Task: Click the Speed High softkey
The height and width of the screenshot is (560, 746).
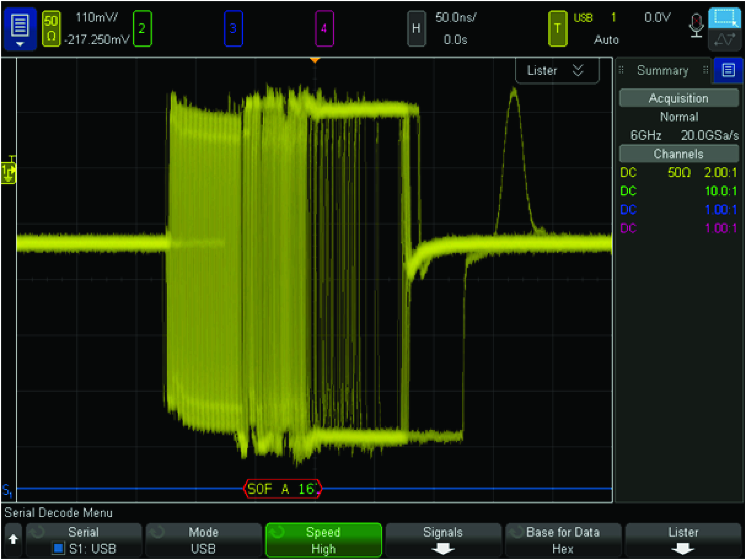Action: 324,540
